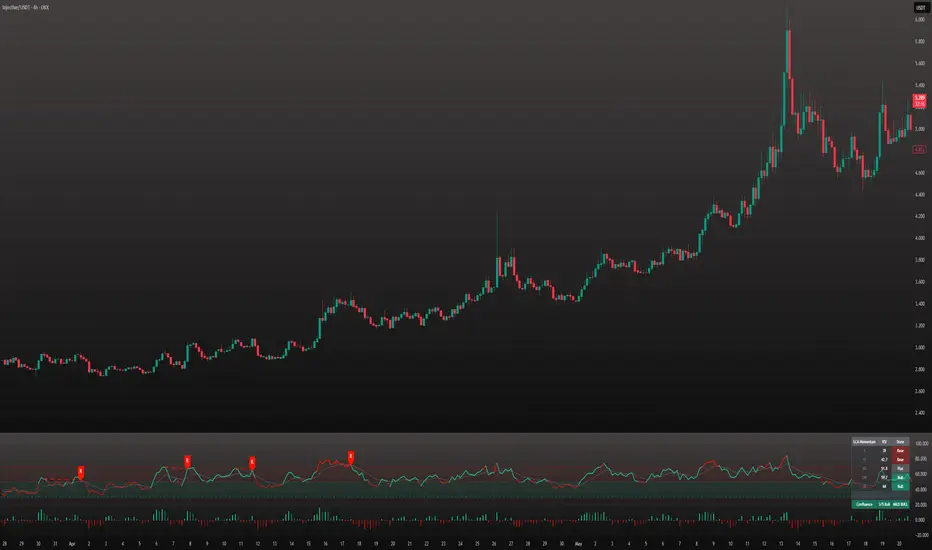Click the Confluence cell in the table
Image resolution: width=932 pixels, height=550 pixels.
pyautogui.click(x=864, y=504)
